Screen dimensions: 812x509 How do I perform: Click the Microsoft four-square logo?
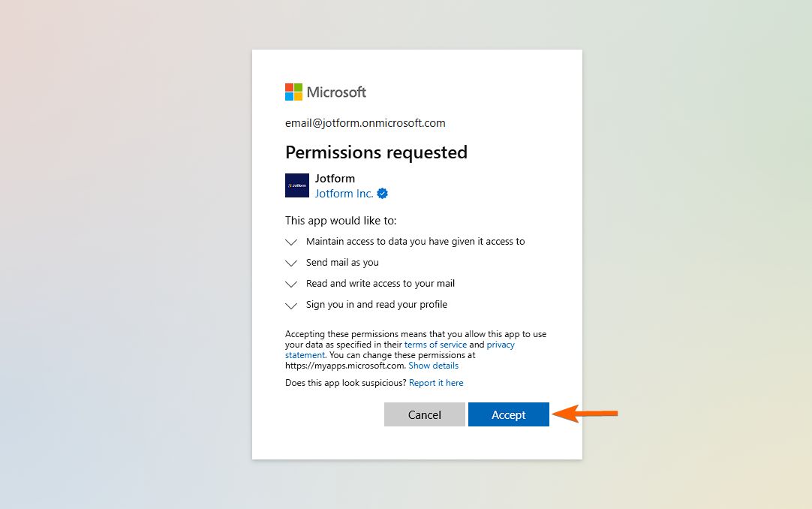(293, 92)
